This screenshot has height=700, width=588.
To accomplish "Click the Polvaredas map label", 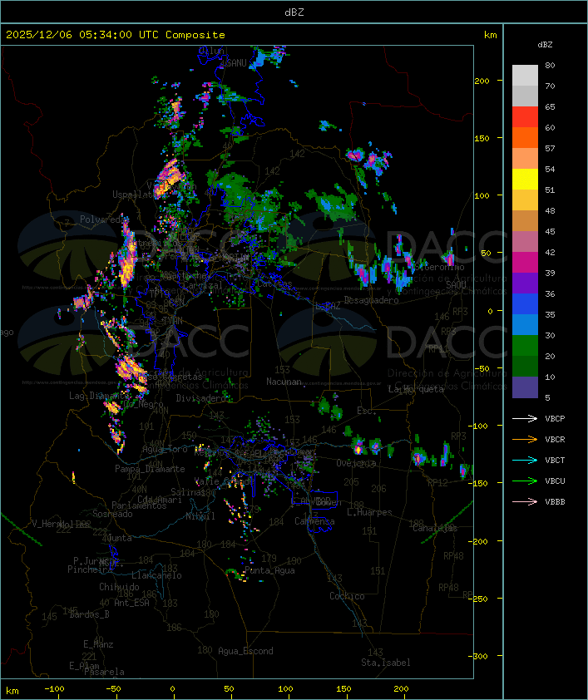I will coord(103,219).
